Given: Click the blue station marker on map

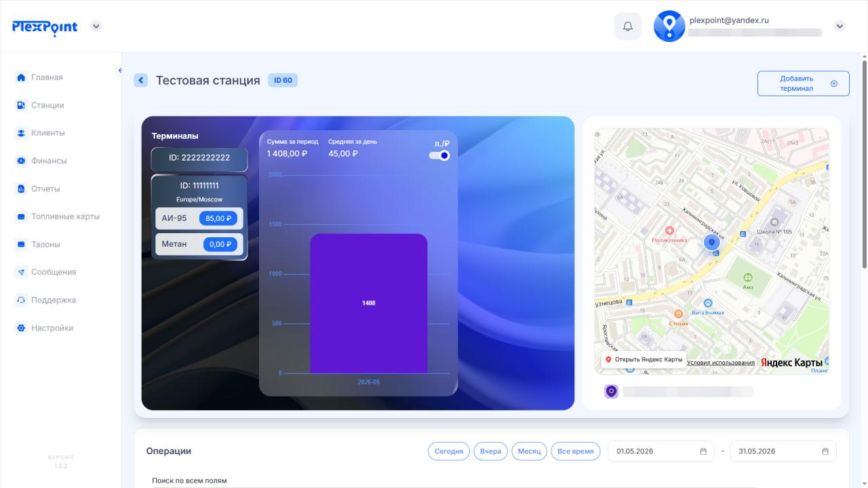Looking at the screenshot, I should [x=711, y=242].
